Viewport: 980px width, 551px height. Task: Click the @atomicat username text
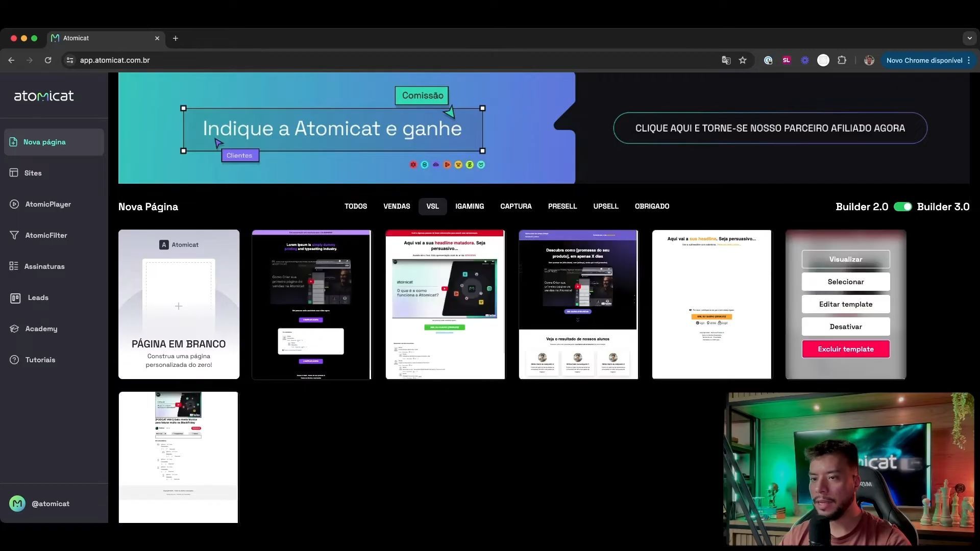click(x=51, y=504)
